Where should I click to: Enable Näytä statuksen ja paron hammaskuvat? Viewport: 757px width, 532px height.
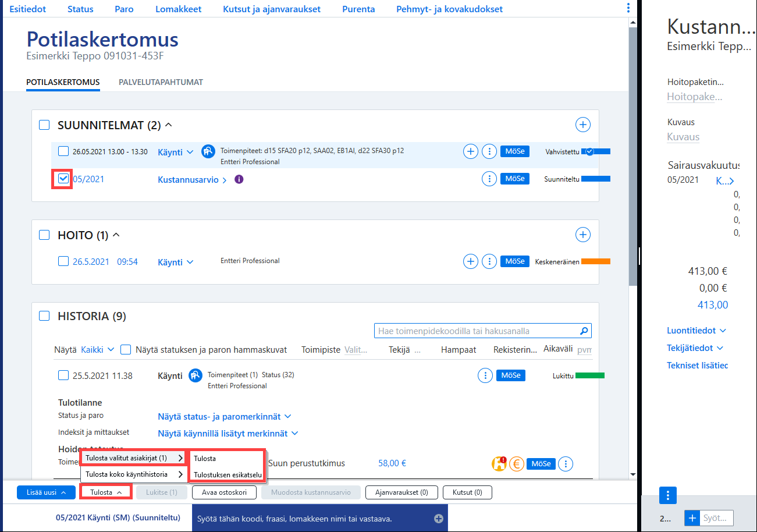click(x=126, y=350)
